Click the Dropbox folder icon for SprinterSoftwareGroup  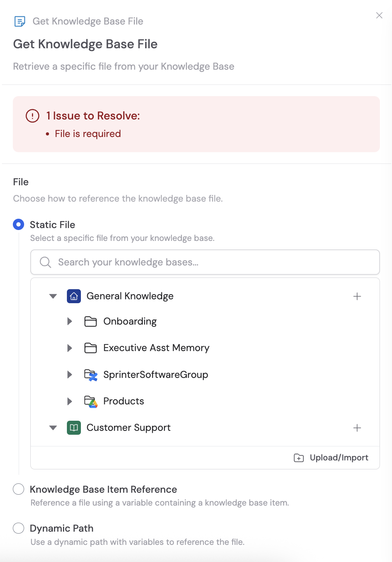coord(91,374)
